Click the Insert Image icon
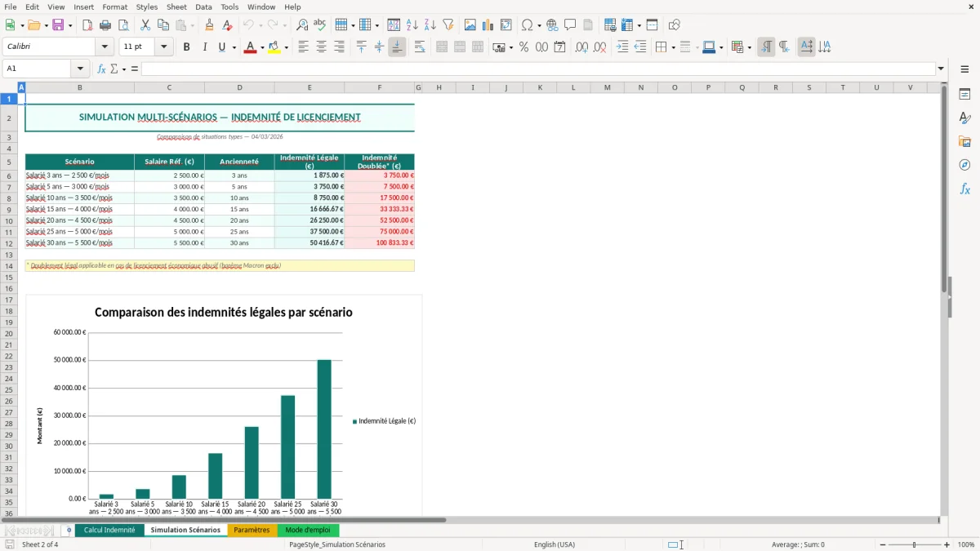This screenshot has height=551, width=980. (470, 25)
